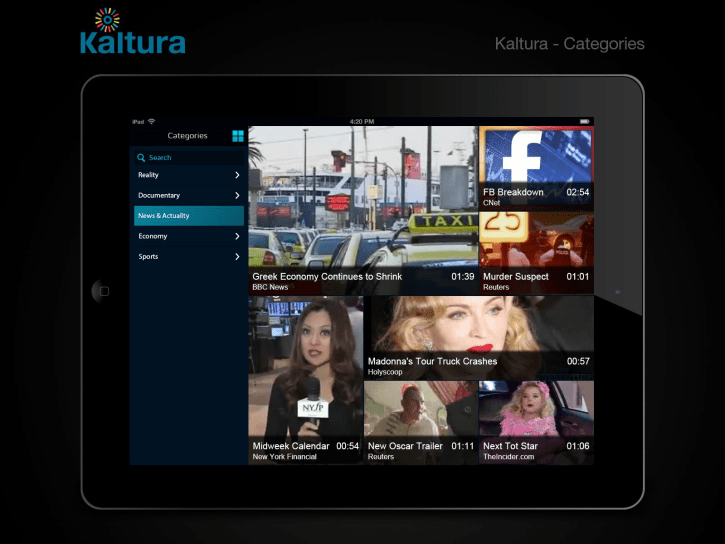Click the search magnifier icon
725x544 pixels.
[x=141, y=158]
